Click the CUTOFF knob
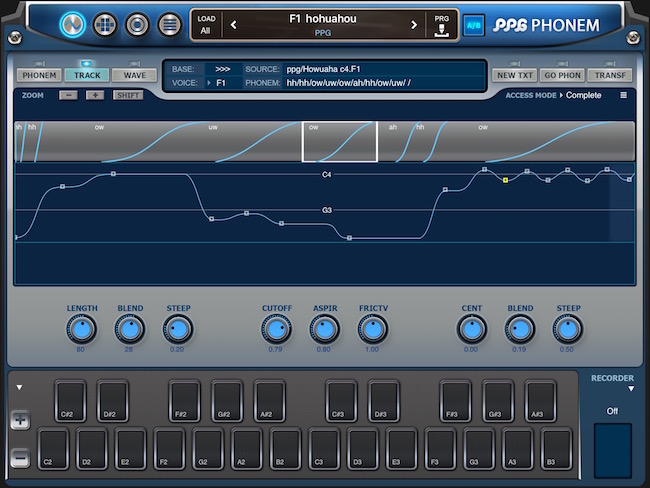The height and width of the screenshot is (488, 650). click(276, 330)
